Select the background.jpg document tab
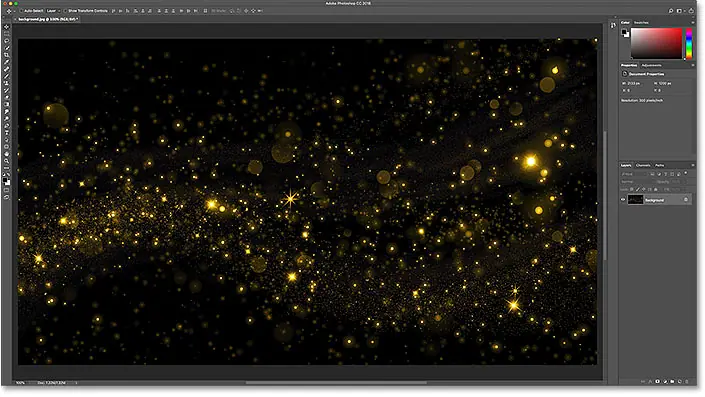Screen dimensions: 705x397 [48, 19]
